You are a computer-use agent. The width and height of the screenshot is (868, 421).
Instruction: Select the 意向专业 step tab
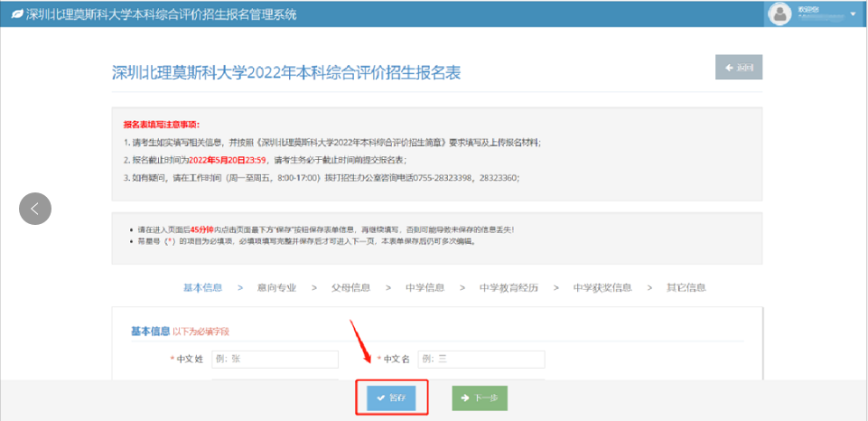276,287
